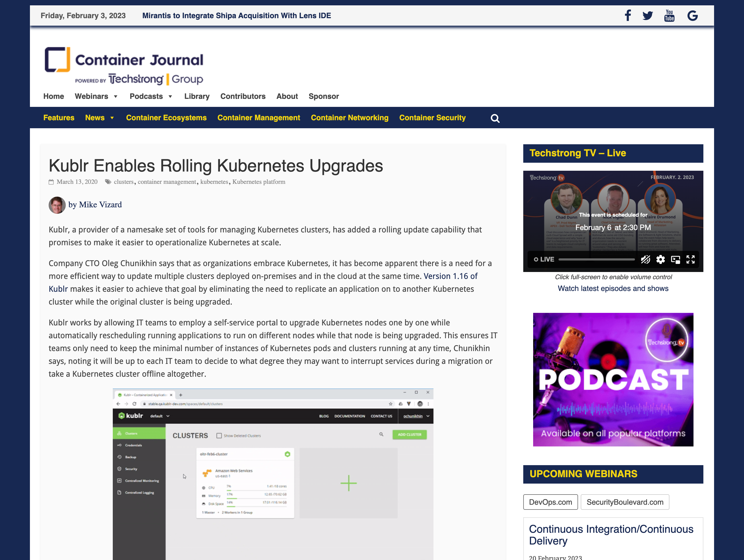Viewport: 744px width, 560px height.
Task: Click the 'kubernetes' tag
Action: (214, 182)
